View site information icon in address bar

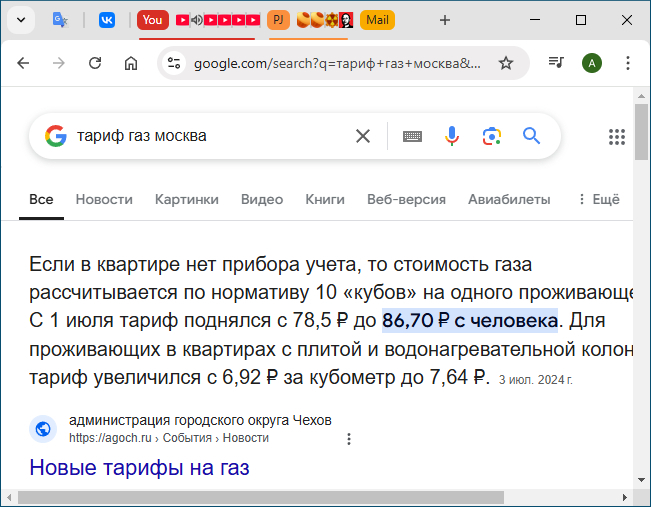(x=174, y=63)
